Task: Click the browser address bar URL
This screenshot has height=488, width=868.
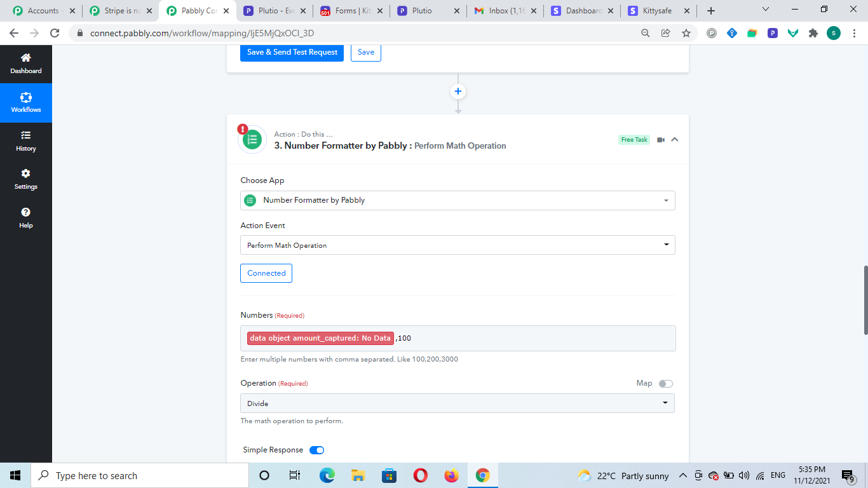Action: 202,33
